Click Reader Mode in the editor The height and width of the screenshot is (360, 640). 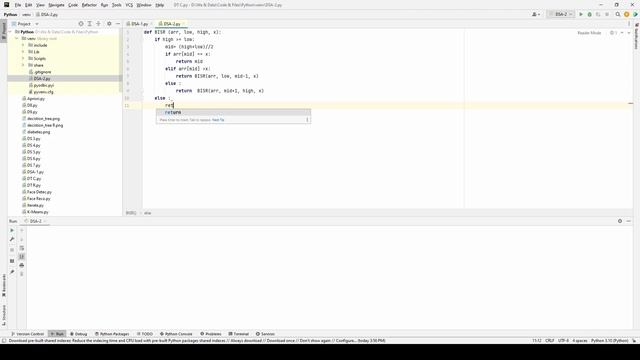589,33
